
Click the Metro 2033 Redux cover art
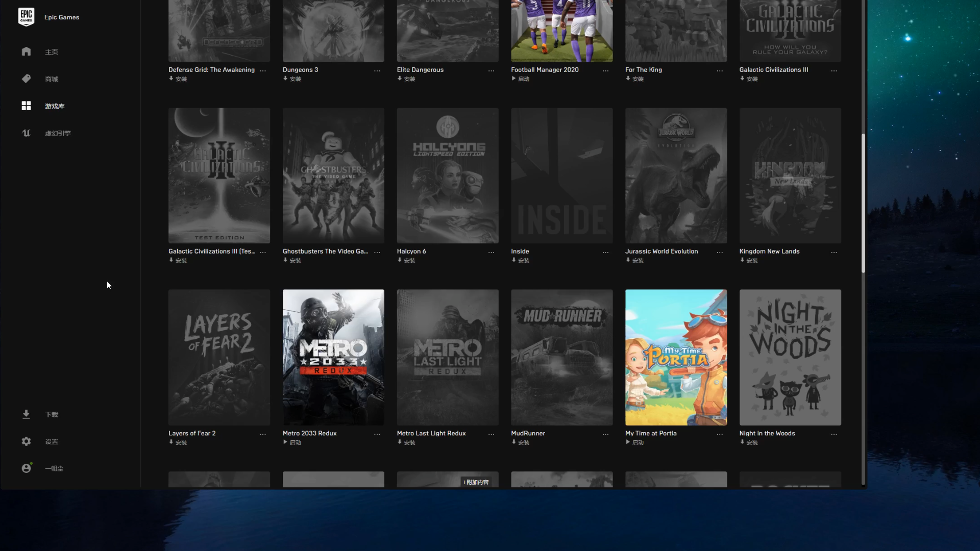click(x=333, y=357)
